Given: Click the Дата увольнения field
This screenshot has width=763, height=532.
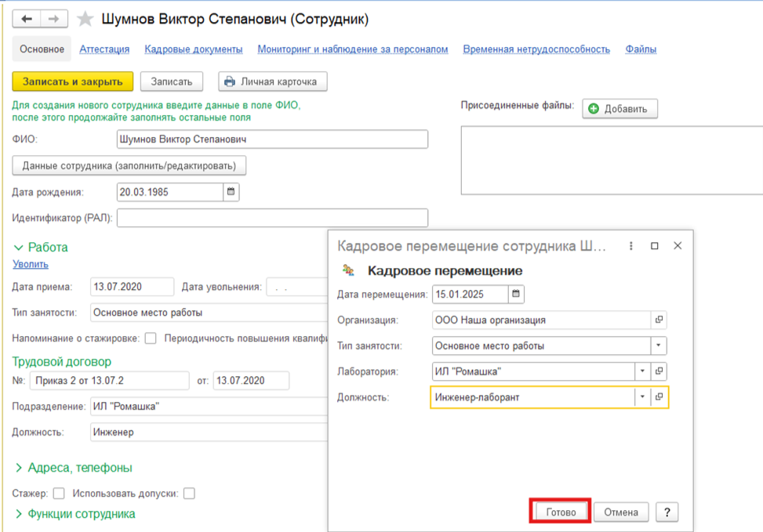Looking at the screenshot, I should tap(298, 287).
